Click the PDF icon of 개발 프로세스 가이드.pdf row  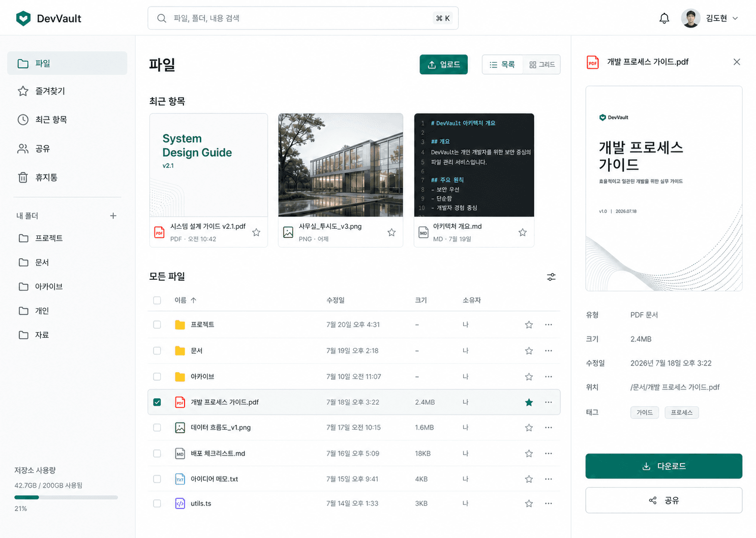[x=180, y=402]
